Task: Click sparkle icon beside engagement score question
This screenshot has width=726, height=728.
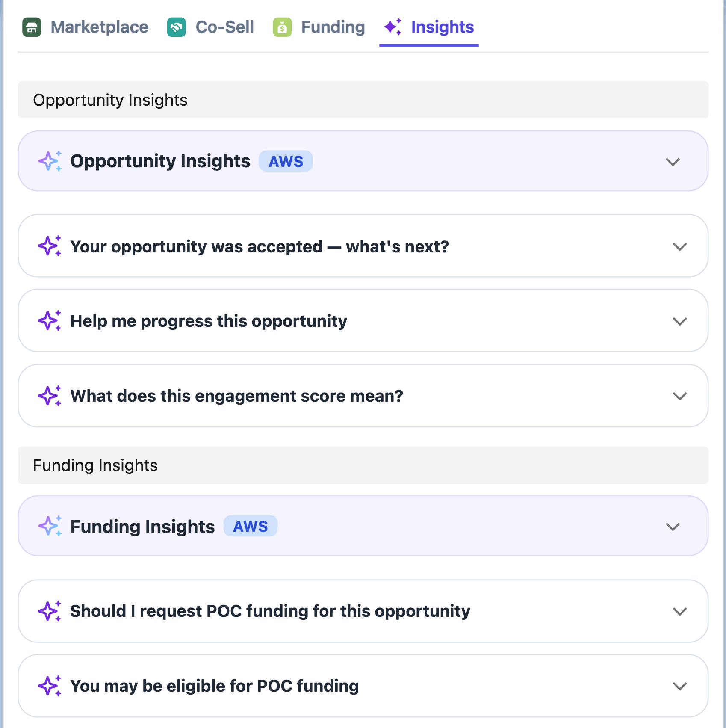Action: (x=50, y=396)
